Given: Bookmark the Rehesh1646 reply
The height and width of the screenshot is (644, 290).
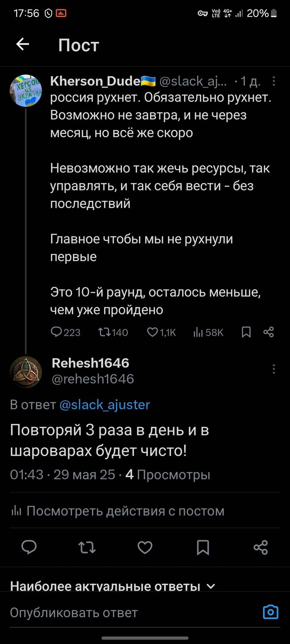Looking at the screenshot, I should tap(203, 547).
